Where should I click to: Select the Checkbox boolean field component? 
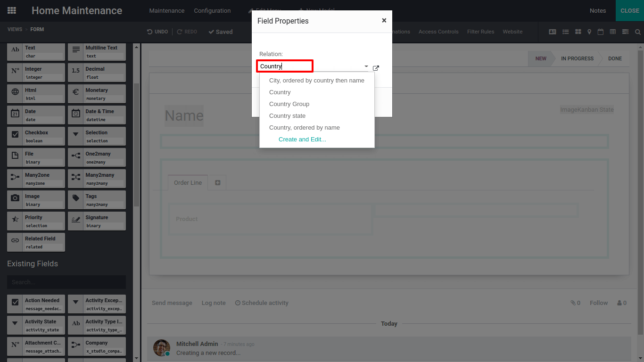click(36, 136)
